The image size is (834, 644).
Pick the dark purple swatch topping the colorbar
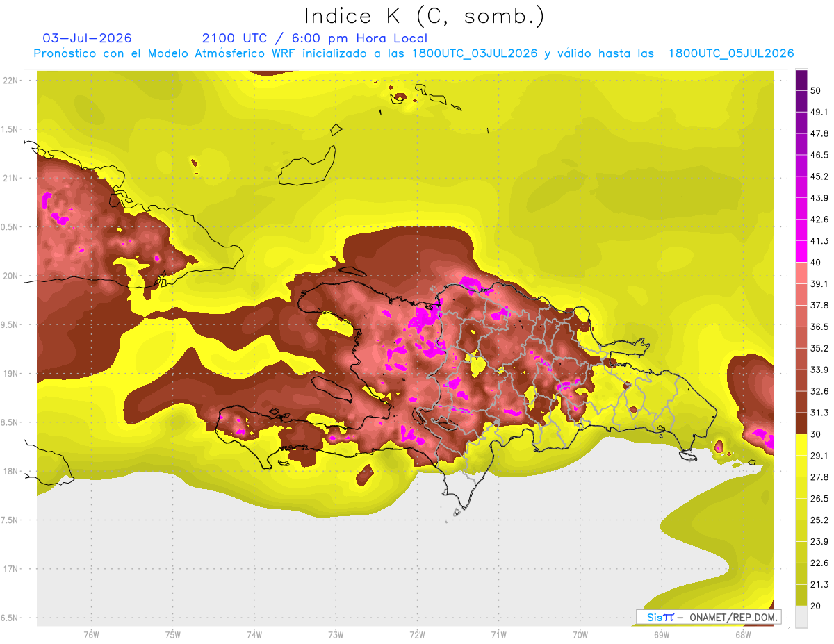(x=801, y=80)
